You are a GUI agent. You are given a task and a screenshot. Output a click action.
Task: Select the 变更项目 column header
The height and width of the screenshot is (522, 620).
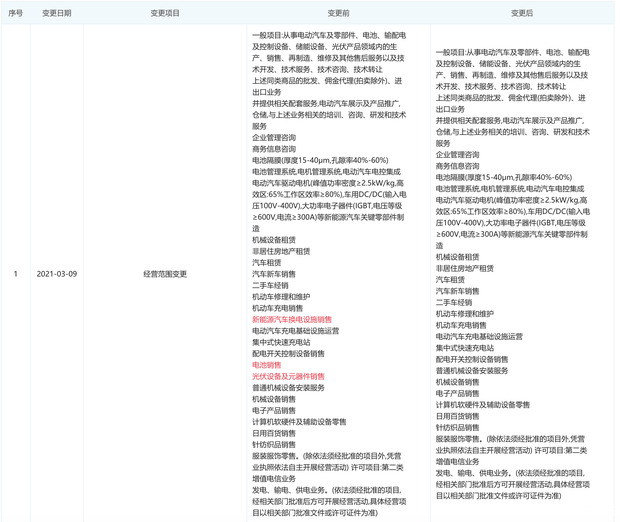[x=165, y=13]
